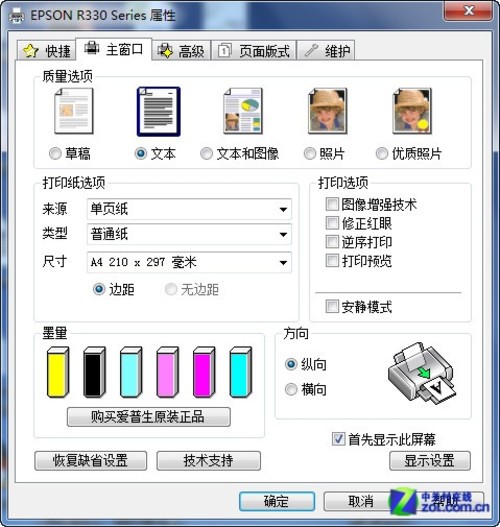Open the 维护 maintenance tab
Screen dimensions: 500x527
click(326, 51)
